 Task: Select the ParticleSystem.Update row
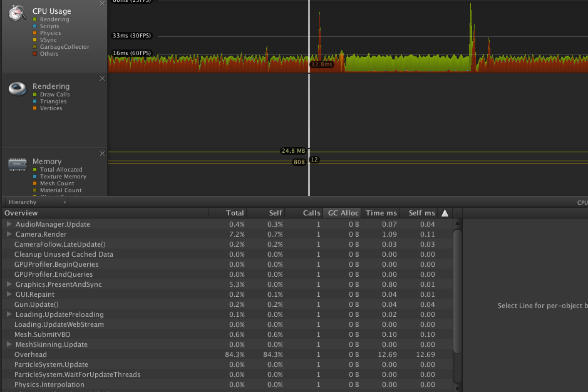(x=228, y=364)
